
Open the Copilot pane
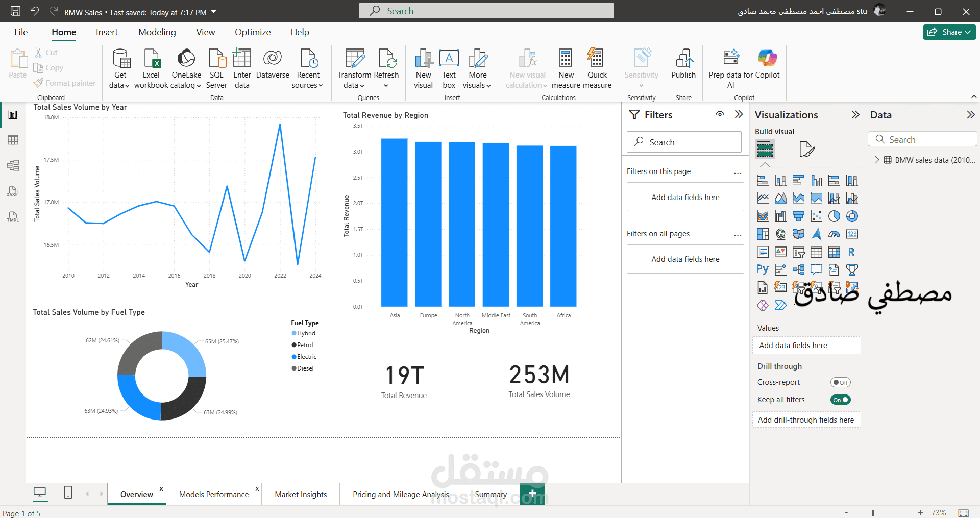[767, 64]
